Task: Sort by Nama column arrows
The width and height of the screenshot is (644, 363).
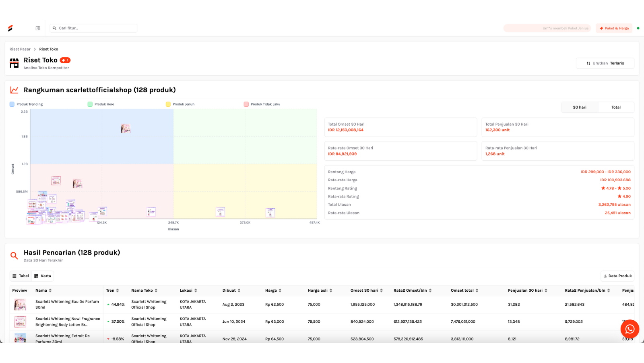Action: tap(50, 290)
